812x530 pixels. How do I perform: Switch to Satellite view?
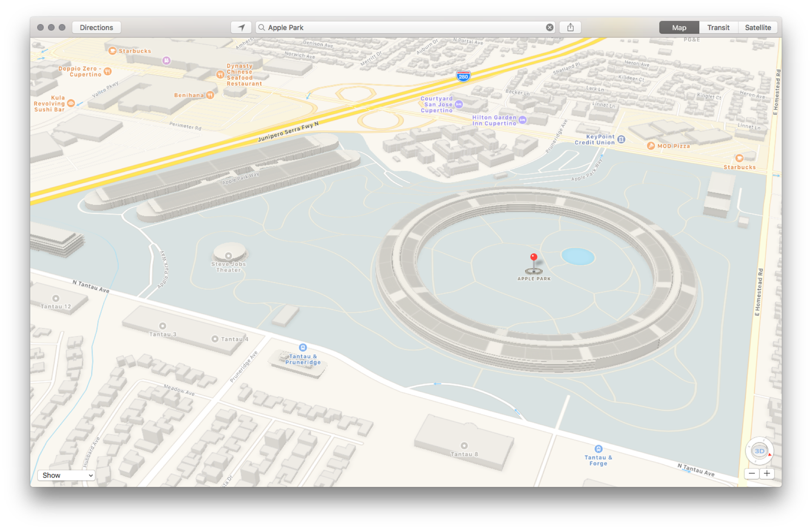pyautogui.click(x=758, y=27)
